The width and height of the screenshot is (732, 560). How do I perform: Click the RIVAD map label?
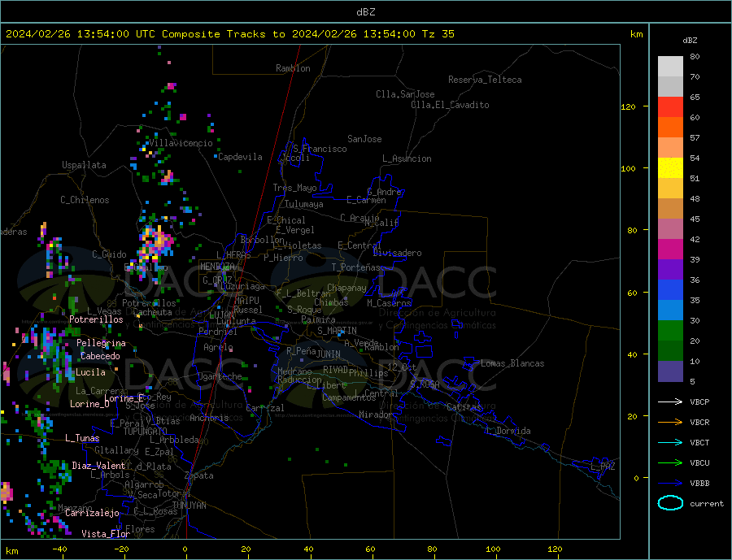335,370
